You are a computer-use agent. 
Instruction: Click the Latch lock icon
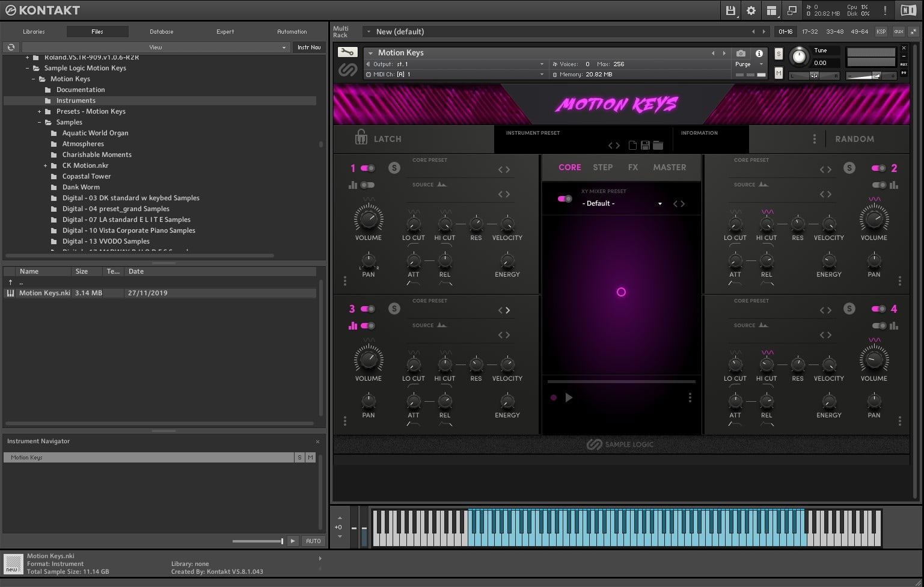pyautogui.click(x=361, y=138)
